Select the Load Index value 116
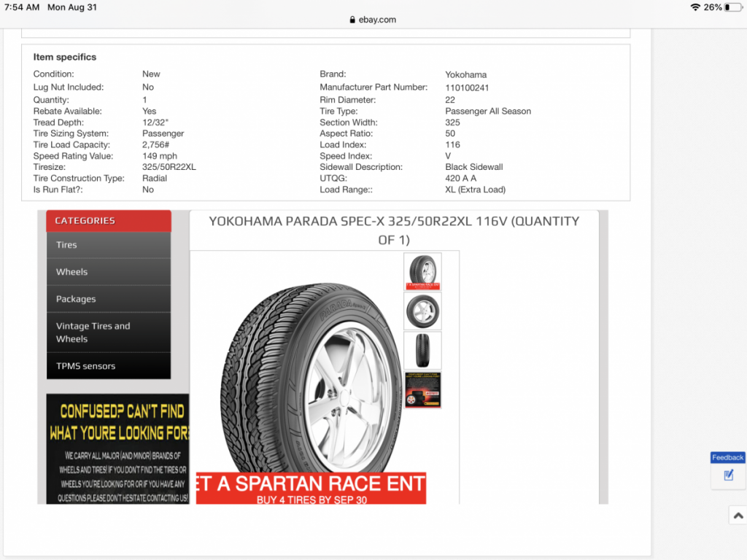 coord(452,145)
